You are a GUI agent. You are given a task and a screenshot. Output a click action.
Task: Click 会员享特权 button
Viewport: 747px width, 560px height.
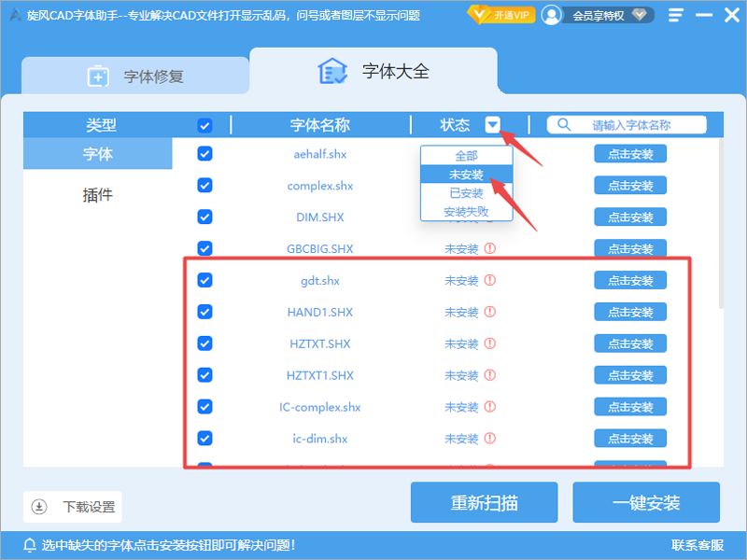click(607, 15)
